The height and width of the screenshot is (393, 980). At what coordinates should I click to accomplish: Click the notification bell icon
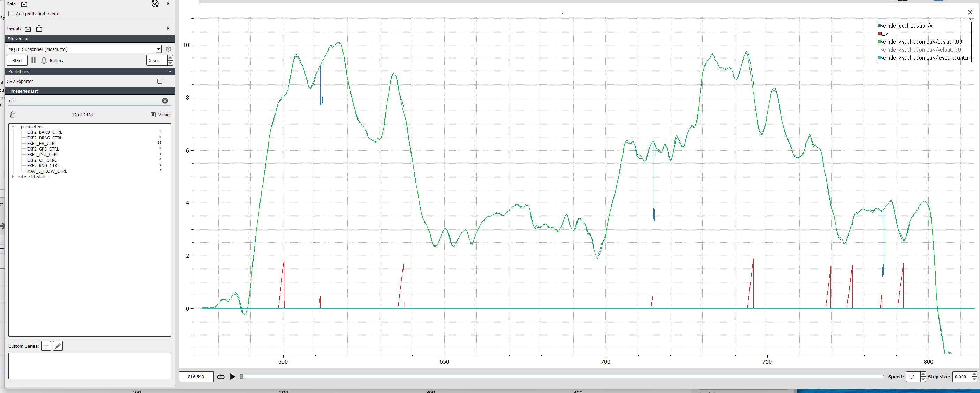(x=44, y=60)
